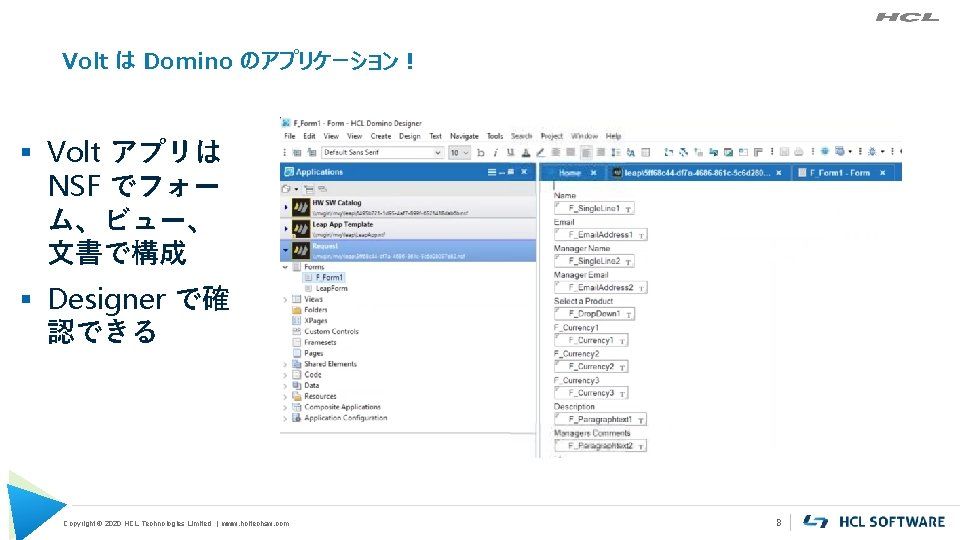
Task: Open the Create menu
Action: pos(380,136)
